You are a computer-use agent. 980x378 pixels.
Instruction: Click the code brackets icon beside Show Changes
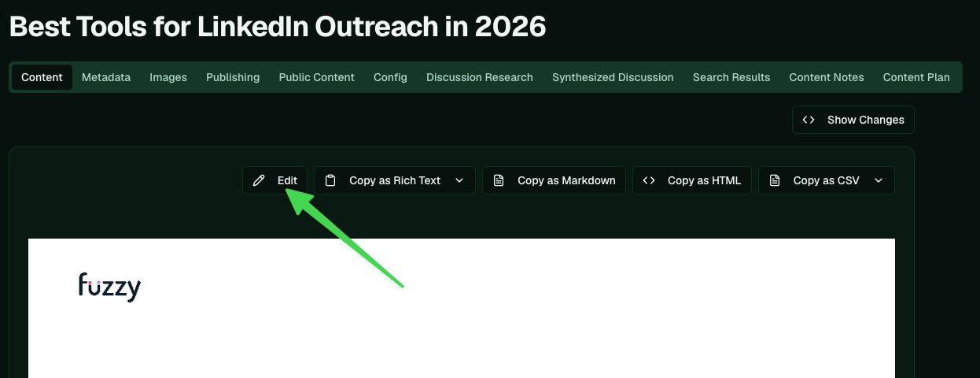809,120
